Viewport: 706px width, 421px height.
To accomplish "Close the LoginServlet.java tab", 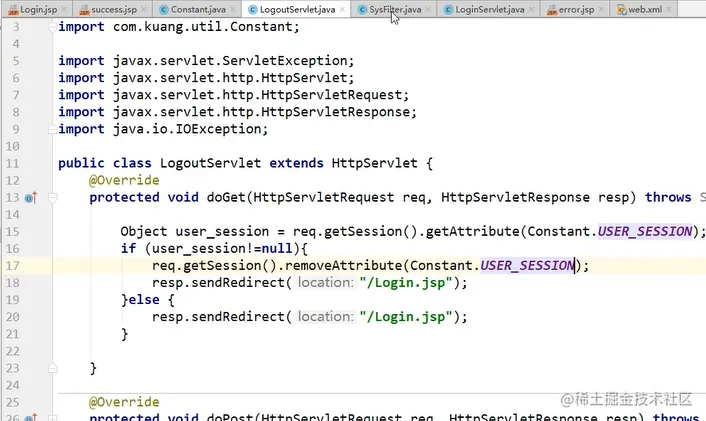I will pyautogui.click(x=532, y=9).
